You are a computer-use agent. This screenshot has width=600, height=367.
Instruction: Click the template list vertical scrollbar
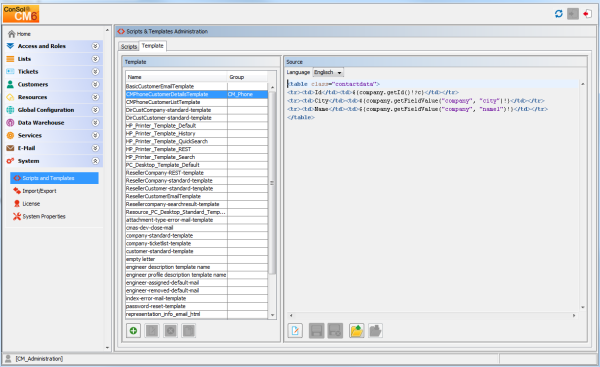272,183
